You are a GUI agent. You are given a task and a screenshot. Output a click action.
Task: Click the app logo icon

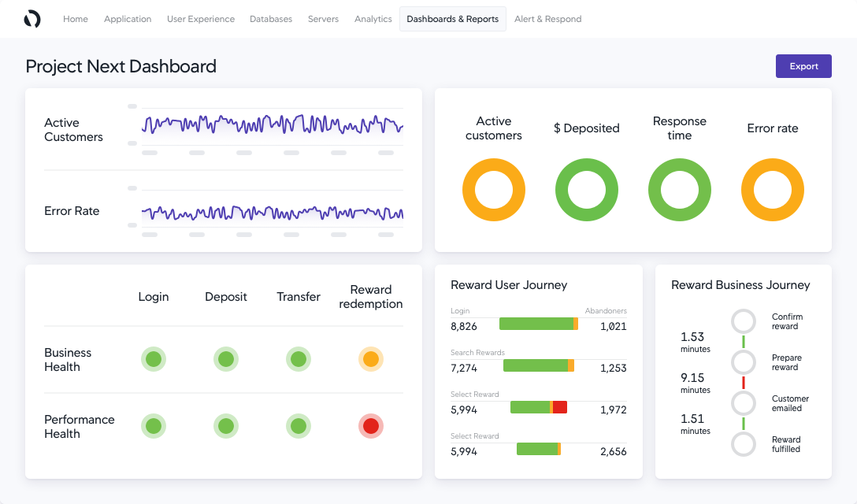point(32,19)
